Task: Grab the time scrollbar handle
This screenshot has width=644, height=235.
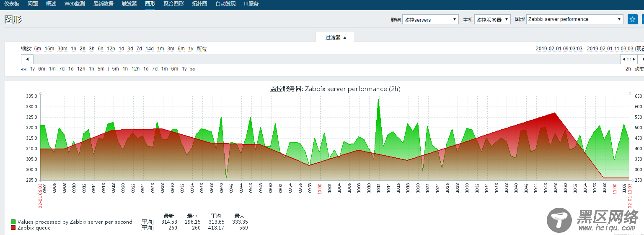Action: (x=628, y=59)
